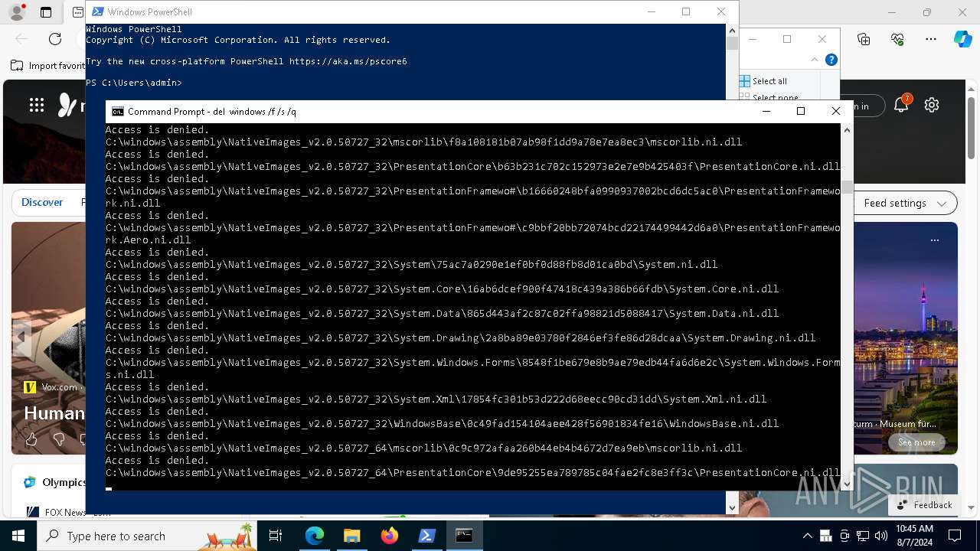Refresh the Edge page
The image size is (980, 551).
[55, 39]
